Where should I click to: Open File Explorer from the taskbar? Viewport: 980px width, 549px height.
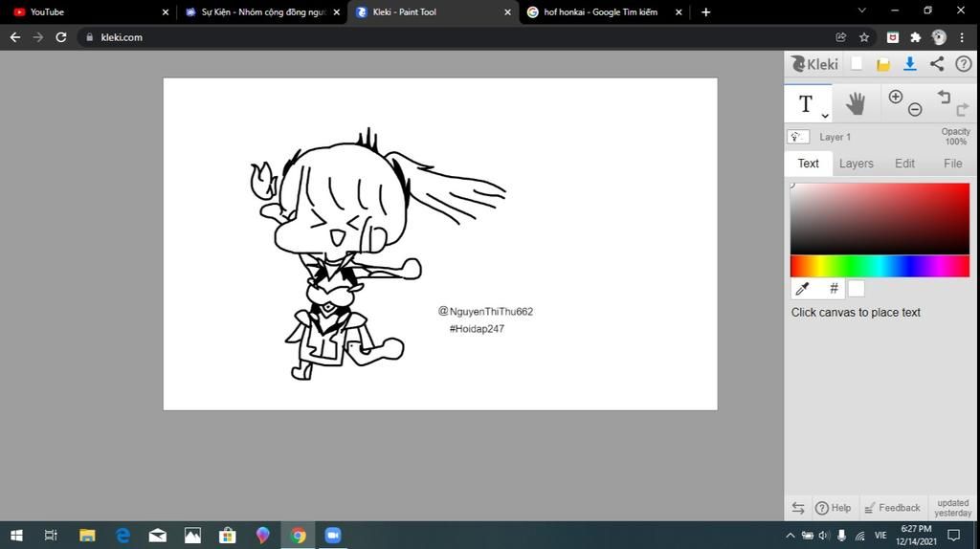coord(87,536)
